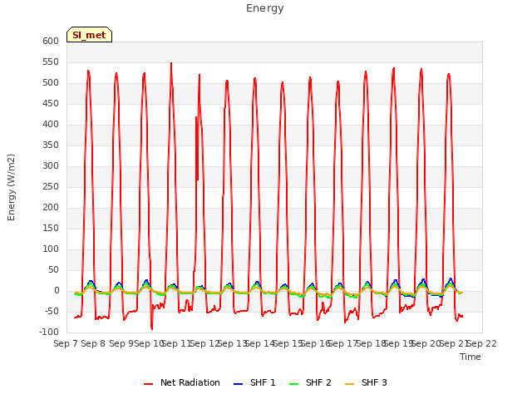Click the 400 y-axis tick value
532x399 pixels.
(51, 125)
